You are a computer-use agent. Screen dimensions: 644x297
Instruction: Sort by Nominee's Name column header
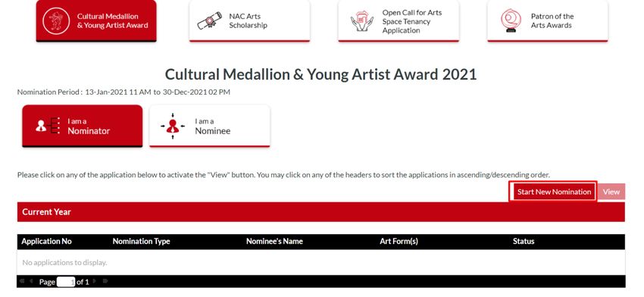pyautogui.click(x=274, y=242)
